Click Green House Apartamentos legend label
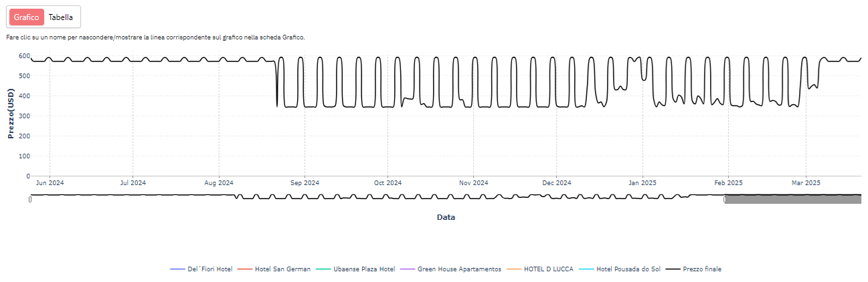The width and height of the screenshot is (868, 282). coord(459,269)
